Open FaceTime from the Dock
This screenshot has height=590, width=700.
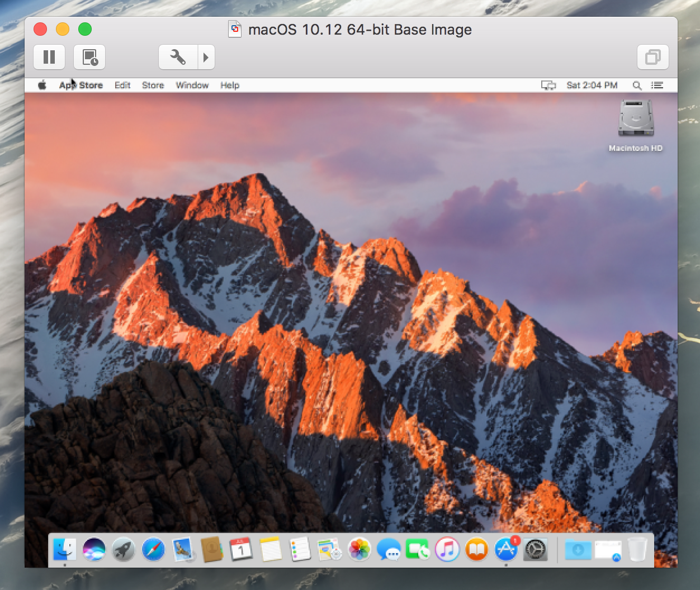coord(418,550)
